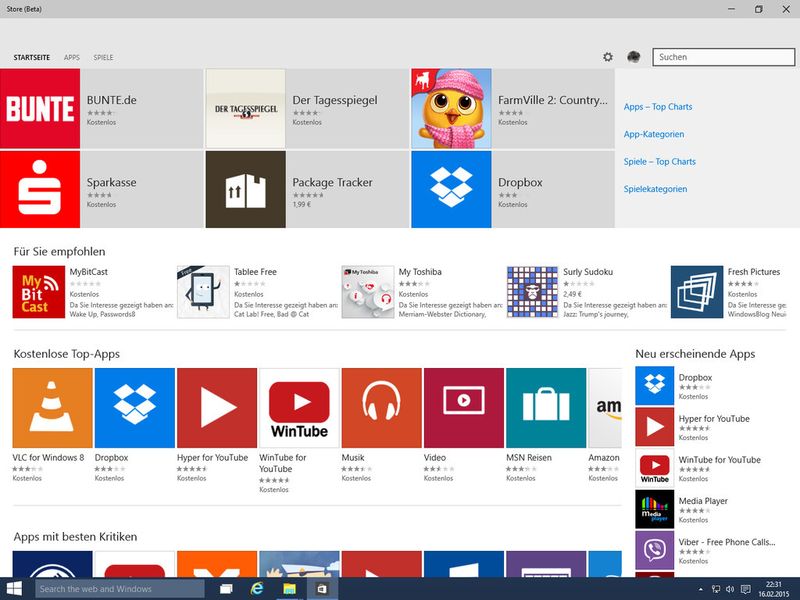This screenshot has width=800, height=600.
Task: Click the Suchen search field
Action: [x=723, y=57]
